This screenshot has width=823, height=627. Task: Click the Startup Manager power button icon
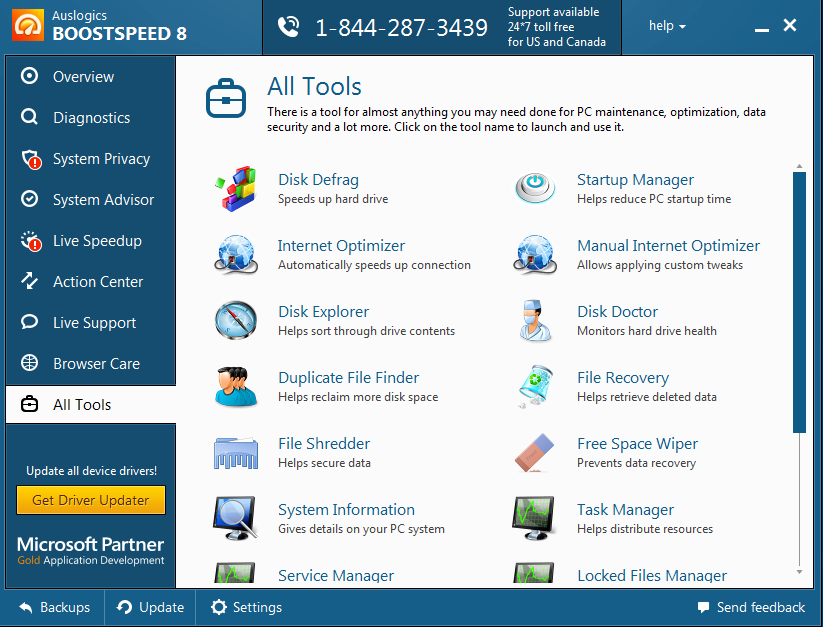tap(535, 188)
